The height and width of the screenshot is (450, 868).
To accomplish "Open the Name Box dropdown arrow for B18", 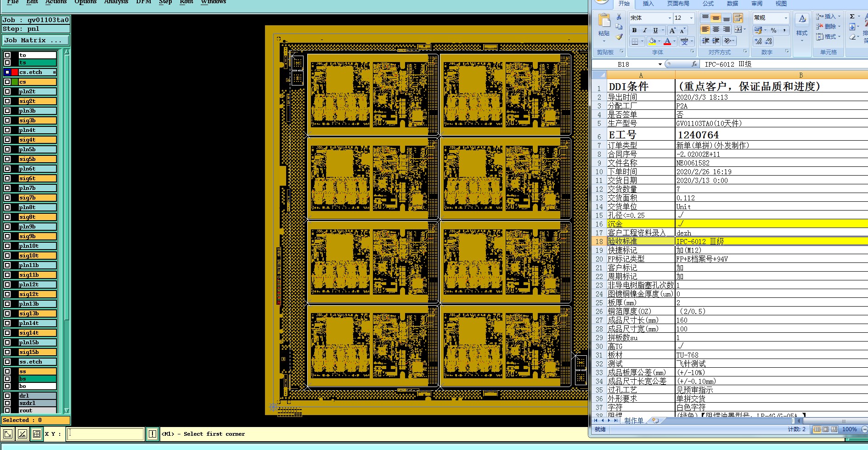I will pyautogui.click(x=660, y=64).
